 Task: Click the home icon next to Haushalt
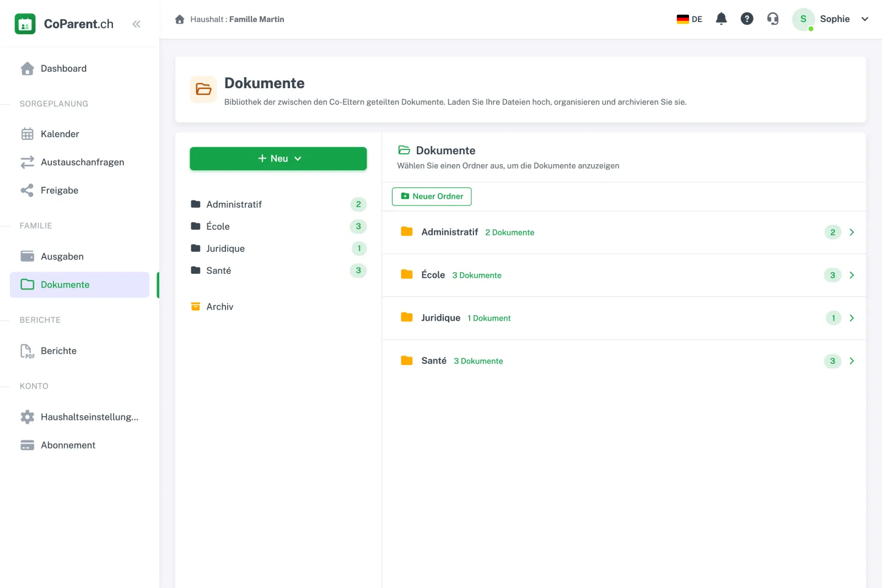[180, 19]
